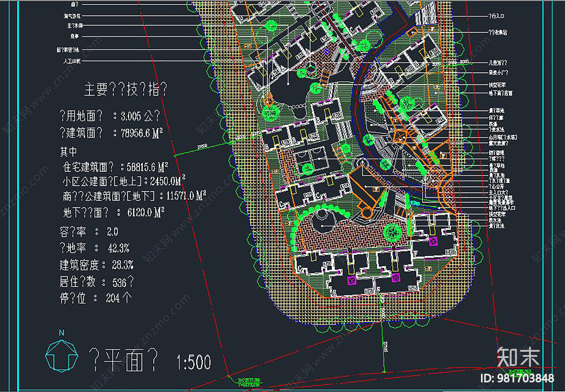Click the right callout label '?行入口'

[x=496, y=16]
